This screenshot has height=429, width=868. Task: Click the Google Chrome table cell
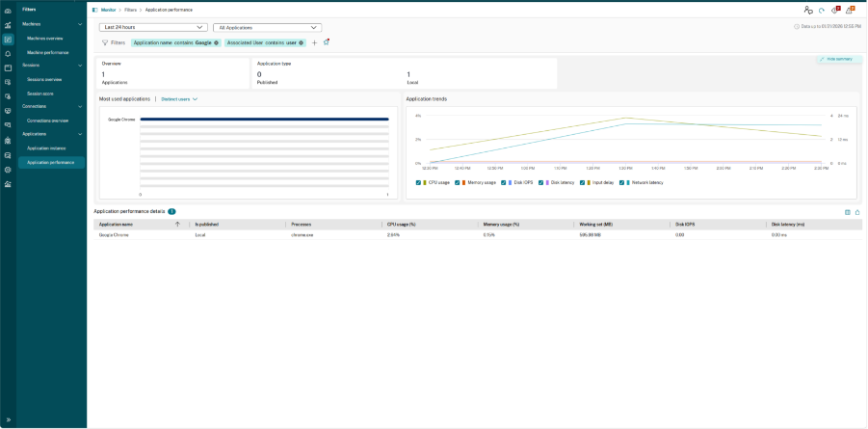pos(114,235)
